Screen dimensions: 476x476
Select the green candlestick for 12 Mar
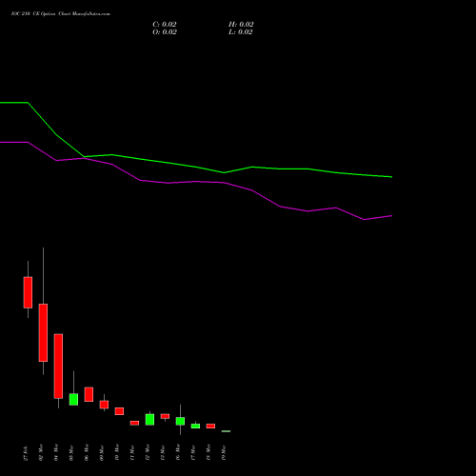[149, 419]
